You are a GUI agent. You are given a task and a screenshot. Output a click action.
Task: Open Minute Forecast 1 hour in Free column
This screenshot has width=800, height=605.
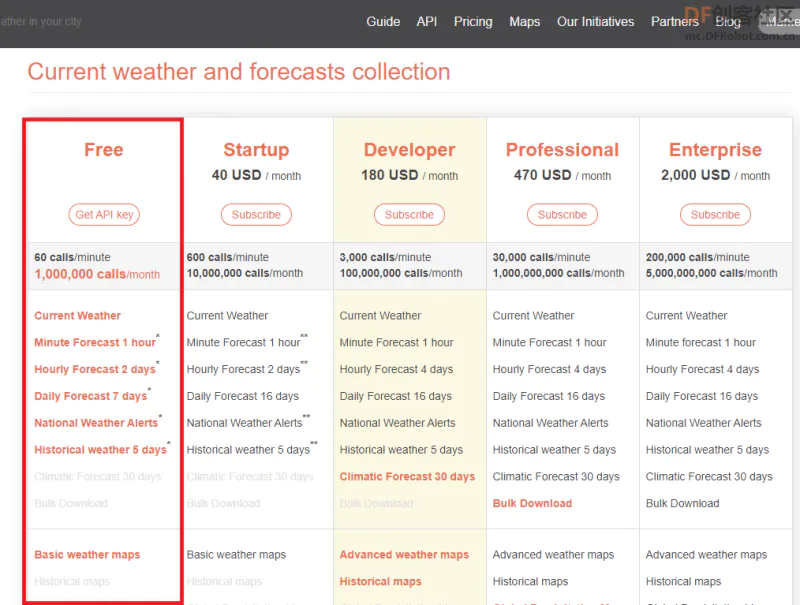(x=95, y=342)
